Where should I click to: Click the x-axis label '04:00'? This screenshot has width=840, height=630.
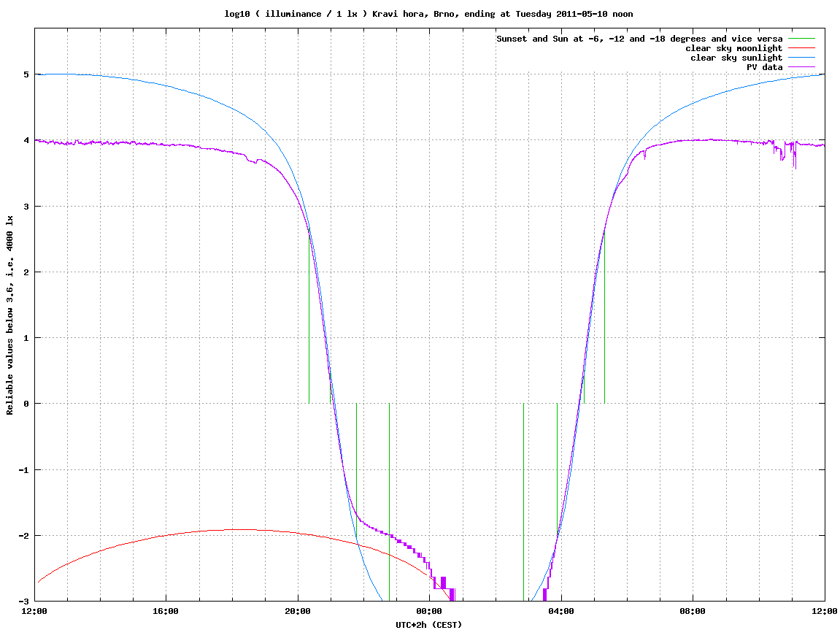[561, 611]
